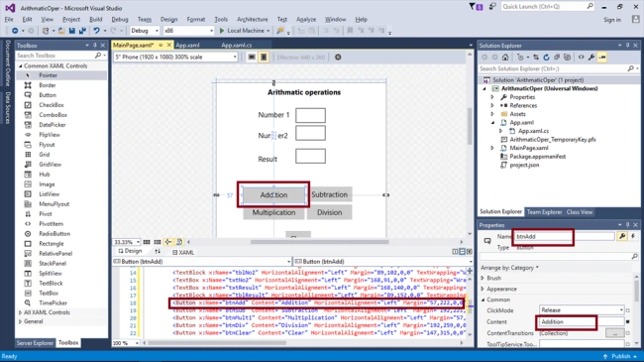Open the Debug configuration dropdown
The width and height of the screenshot is (644, 362).
pos(145,31)
